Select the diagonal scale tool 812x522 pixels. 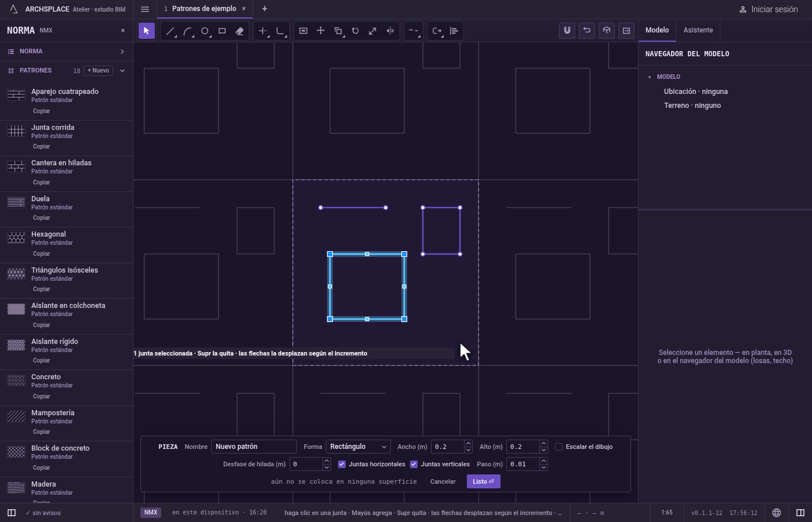click(x=373, y=31)
